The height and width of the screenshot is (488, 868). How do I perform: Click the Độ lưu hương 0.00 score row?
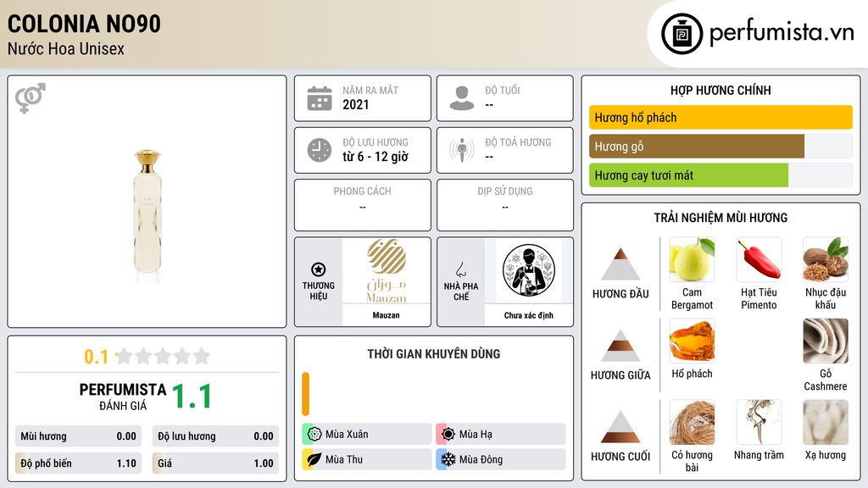(215, 436)
